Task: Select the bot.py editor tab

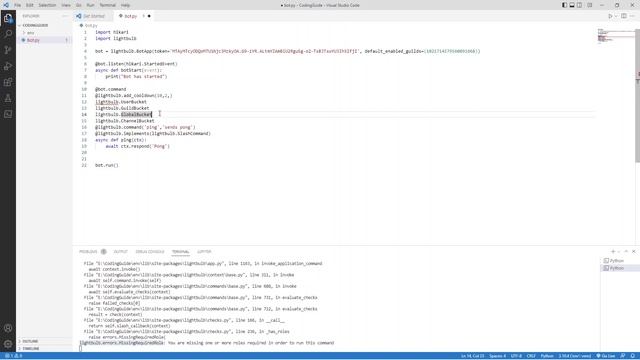Action: (131, 16)
